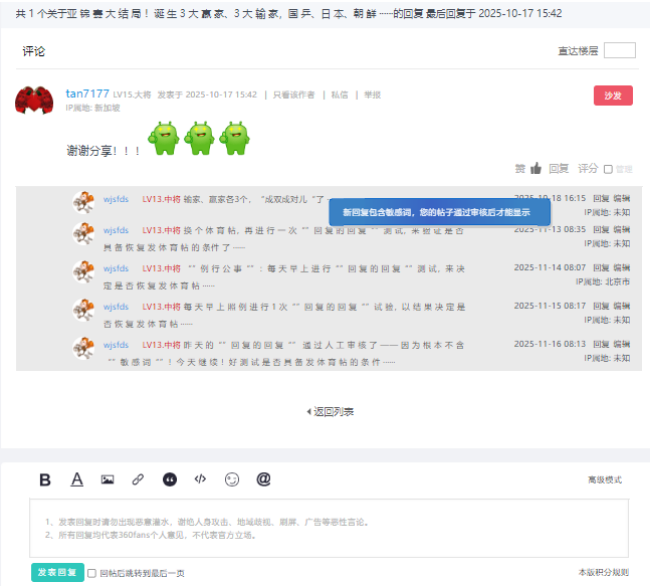The height and width of the screenshot is (588, 652).
Task: Open the tan7177 user profile link
Action: click(87, 94)
